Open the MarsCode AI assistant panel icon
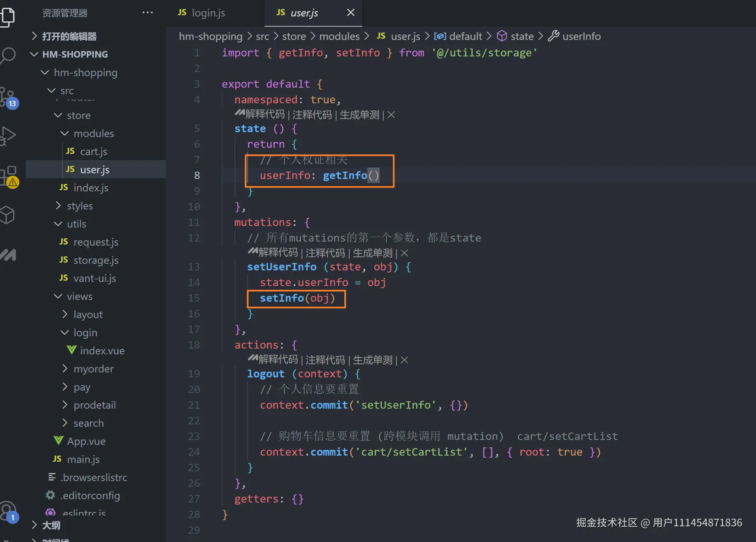The height and width of the screenshot is (542, 756). (x=8, y=255)
